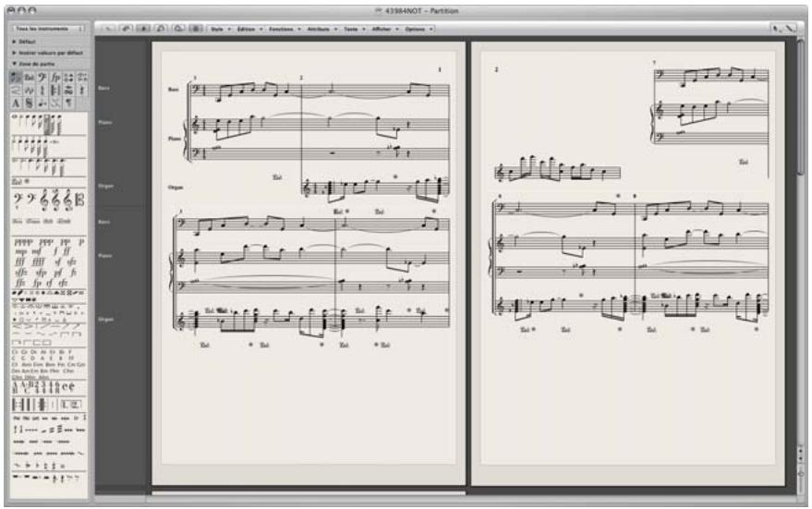The width and height of the screenshot is (812, 509).
Task: Open the Slurs and Crescendi group button
Action: (16, 91)
